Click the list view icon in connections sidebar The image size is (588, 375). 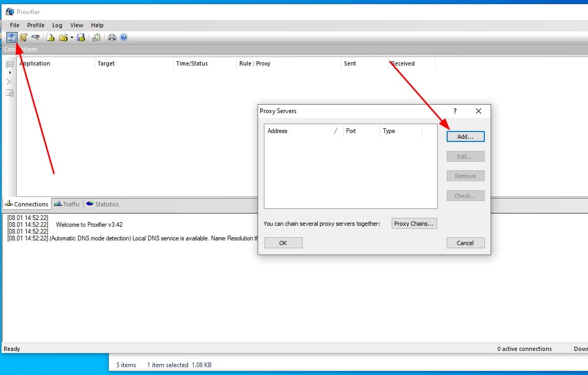coord(9,64)
